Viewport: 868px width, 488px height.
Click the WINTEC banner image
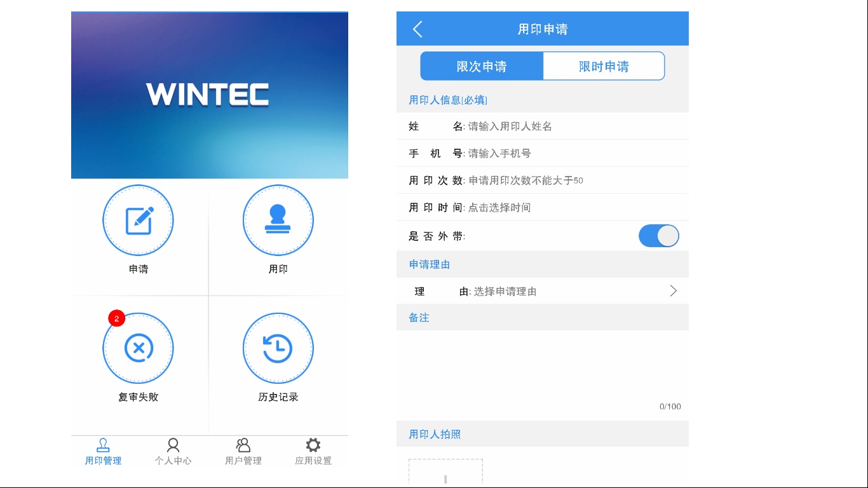click(210, 95)
